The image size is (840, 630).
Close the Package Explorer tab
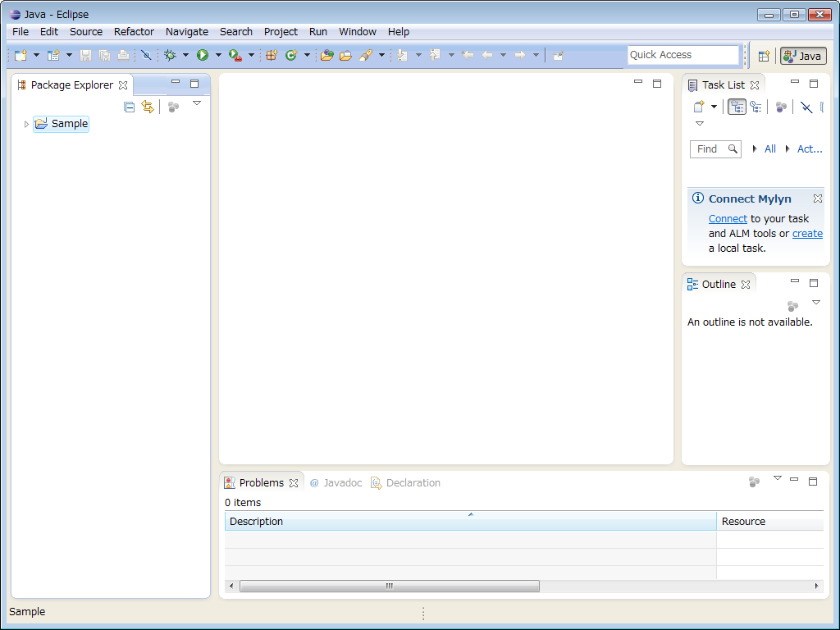click(123, 85)
